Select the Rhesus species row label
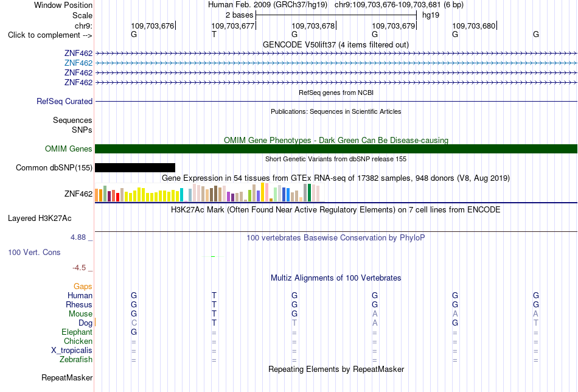Image resolution: width=578 pixels, height=392 pixels. pos(79,304)
